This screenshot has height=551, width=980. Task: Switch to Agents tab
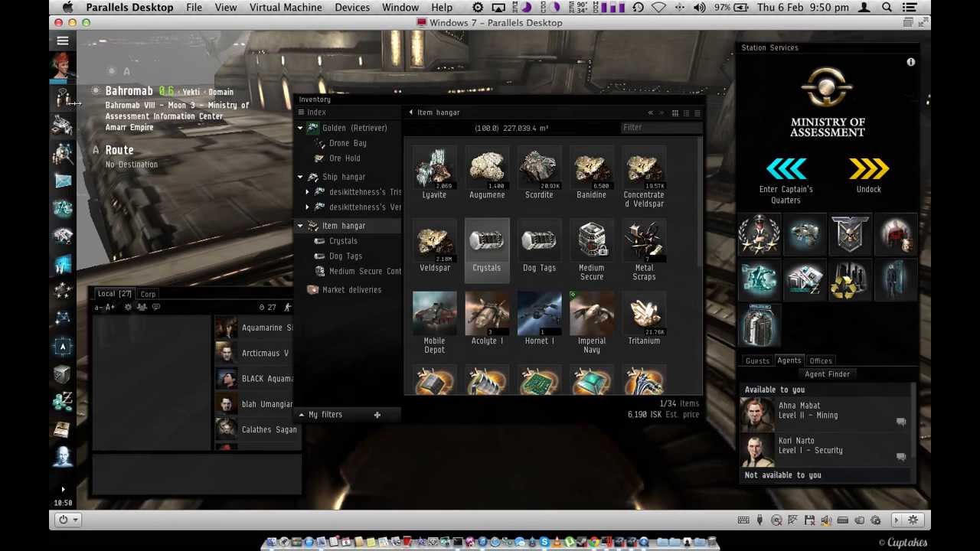point(789,360)
